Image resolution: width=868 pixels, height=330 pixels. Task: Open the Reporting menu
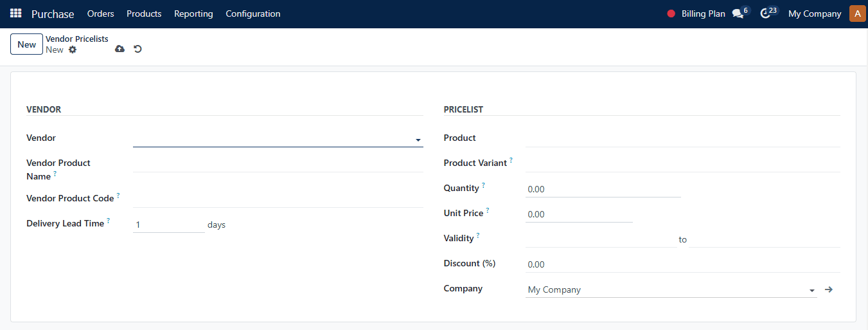pyautogui.click(x=193, y=14)
